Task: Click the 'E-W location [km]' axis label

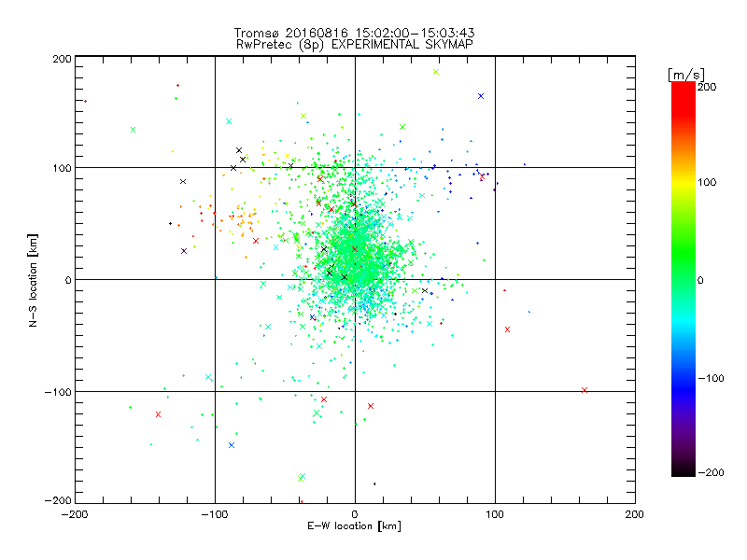Action: [x=354, y=525]
